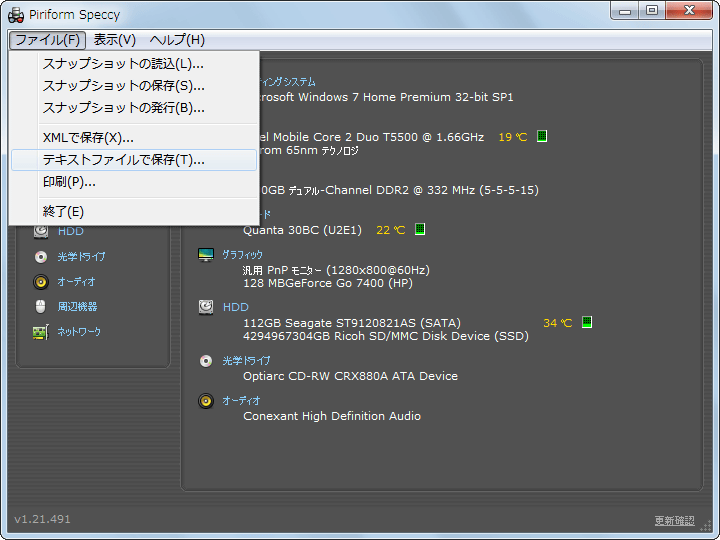This screenshot has height=540, width=720.
Task: Open the 光学ドライブ heading link in summary
Action: (x=247, y=361)
